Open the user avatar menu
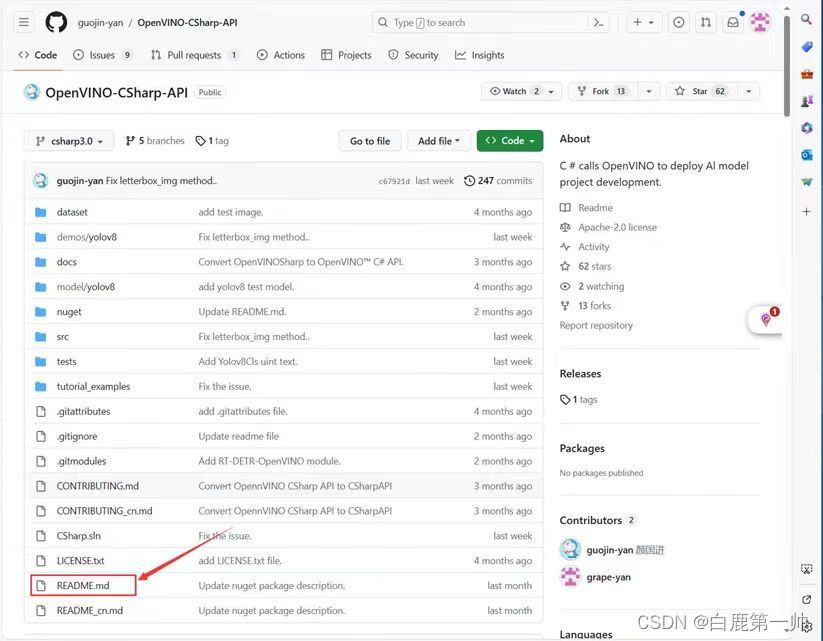 point(760,23)
